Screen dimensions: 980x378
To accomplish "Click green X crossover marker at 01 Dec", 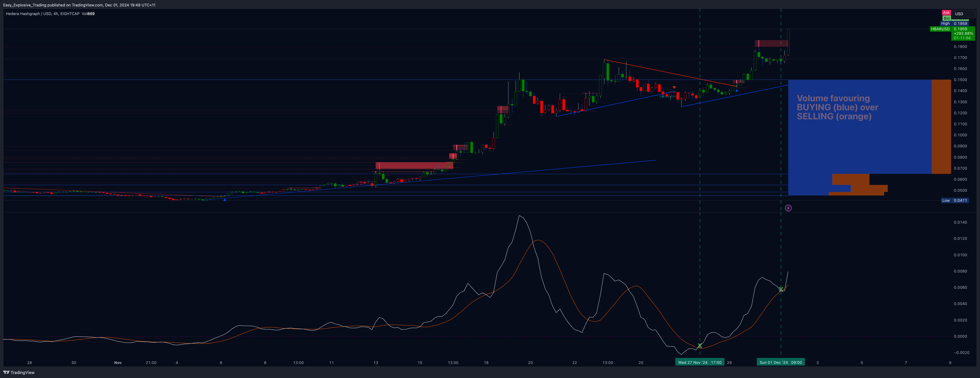I will click(781, 289).
